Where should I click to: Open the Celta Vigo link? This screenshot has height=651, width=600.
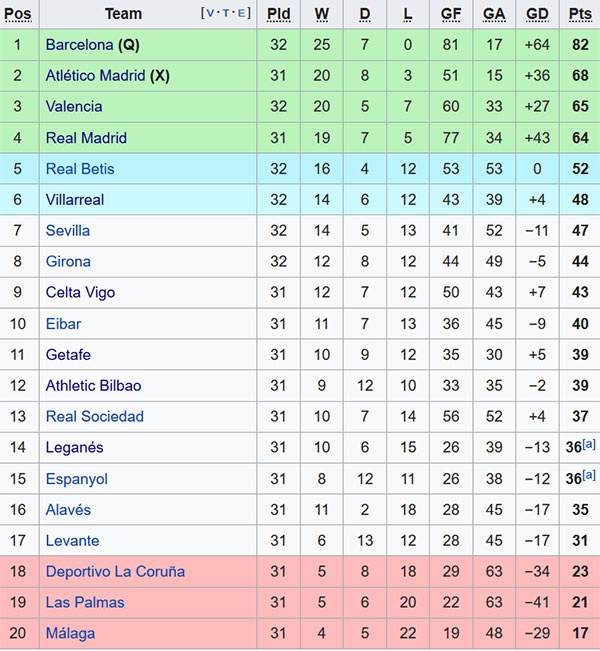[80, 293]
